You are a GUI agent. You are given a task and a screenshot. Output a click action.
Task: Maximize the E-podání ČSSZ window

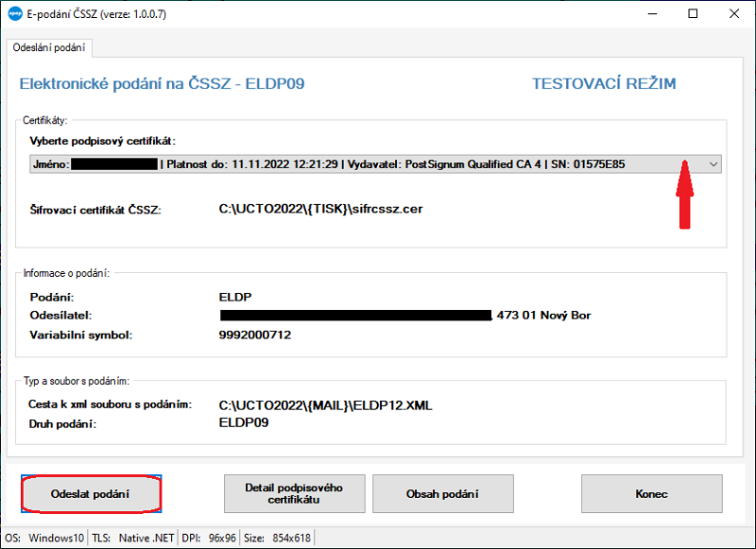693,13
